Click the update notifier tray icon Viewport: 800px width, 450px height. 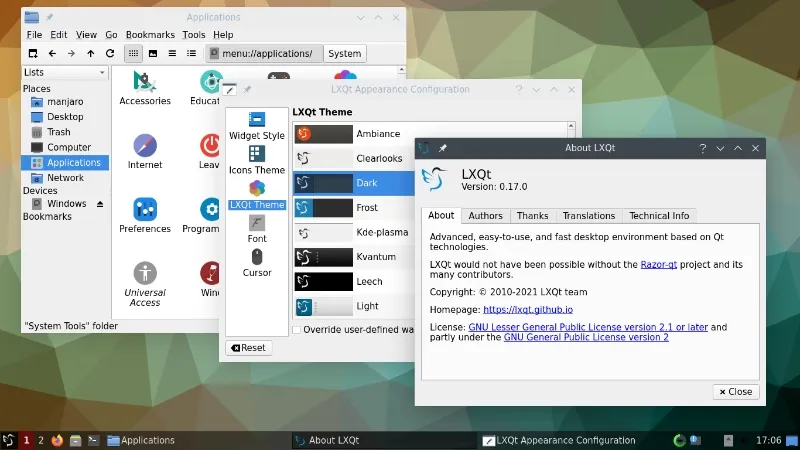pyautogui.click(x=679, y=440)
